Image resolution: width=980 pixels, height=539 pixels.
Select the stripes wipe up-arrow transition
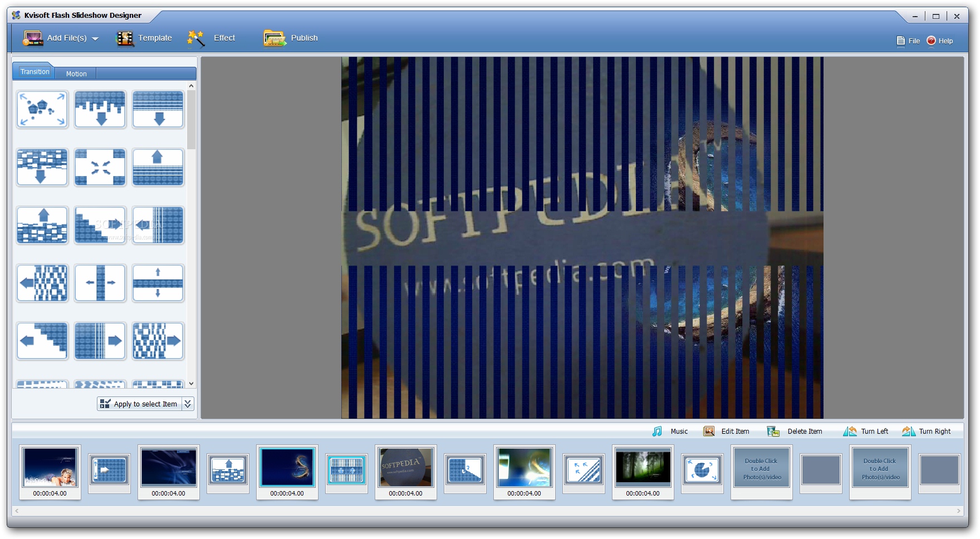[x=158, y=168]
